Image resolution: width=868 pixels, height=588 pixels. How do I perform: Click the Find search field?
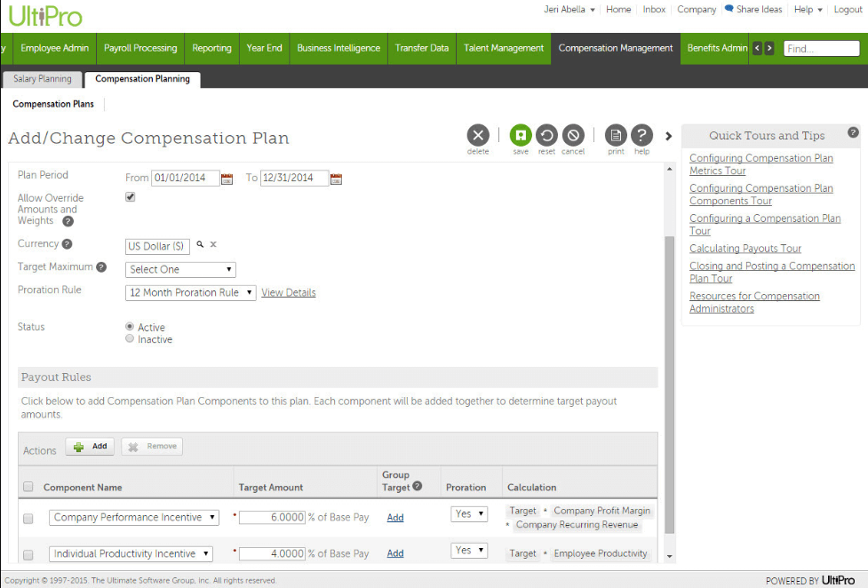(821, 49)
